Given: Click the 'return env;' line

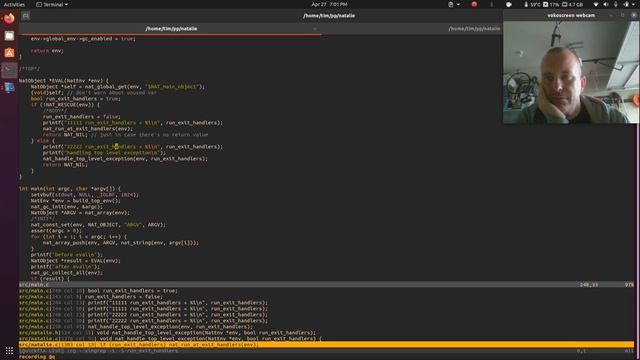Looking at the screenshot, I should pos(47,51).
